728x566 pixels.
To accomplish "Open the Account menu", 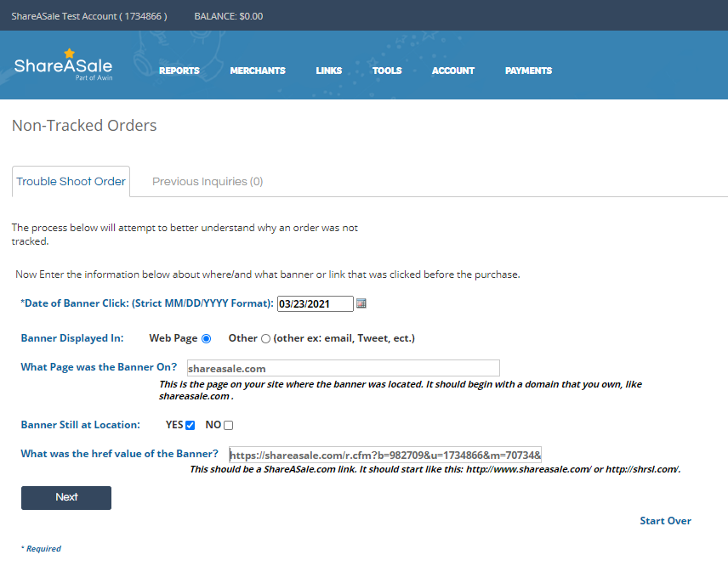I will click(x=453, y=71).
